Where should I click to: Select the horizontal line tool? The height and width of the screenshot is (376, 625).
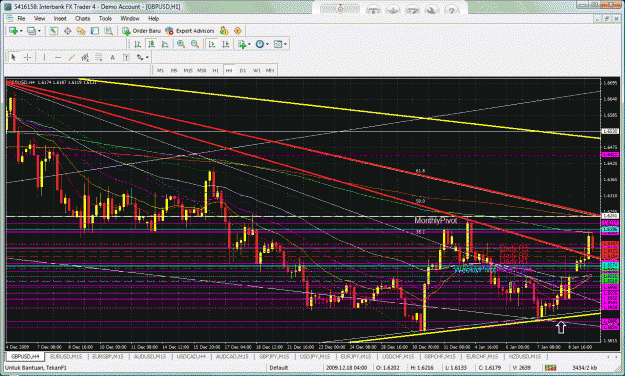58,57
